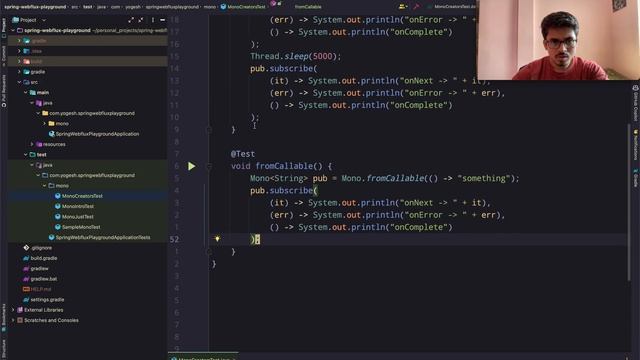640x360 pixels.
Task: Open MonoJustTest file
Action: tap(74, 217)
